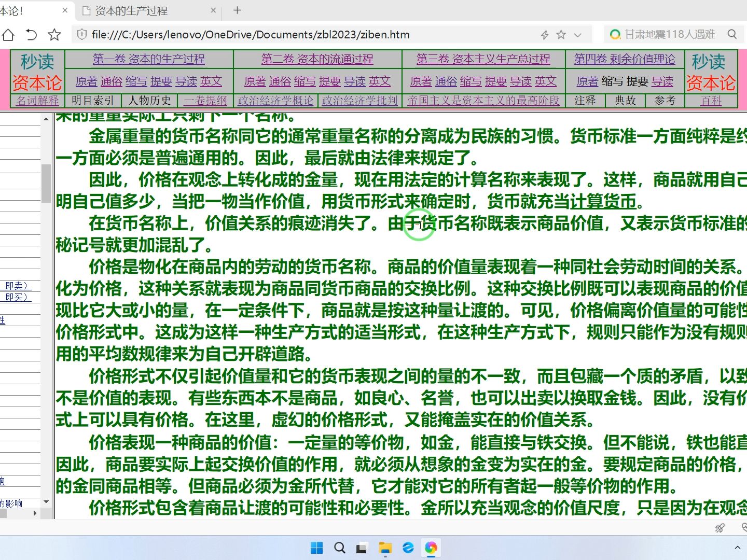Open 原著 under the second volume

(255, 81)
